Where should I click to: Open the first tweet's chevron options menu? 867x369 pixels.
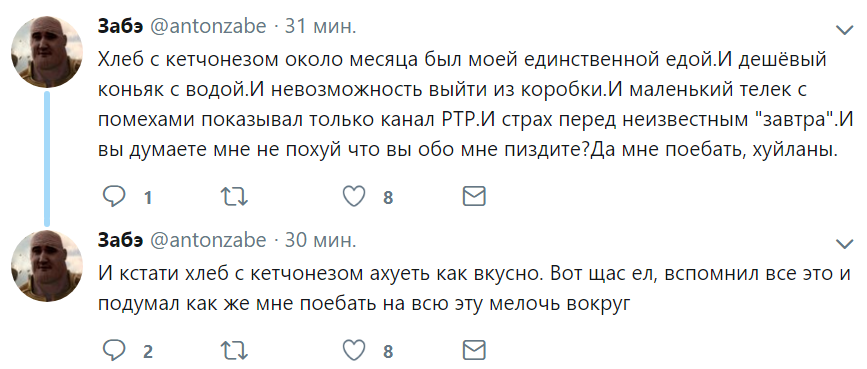click(x=844, y=30)
